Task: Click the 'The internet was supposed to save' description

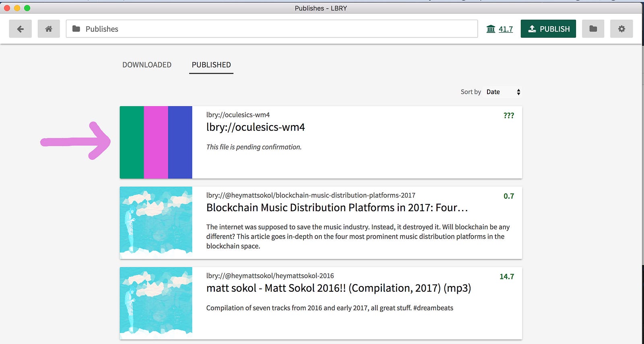Action: point(358,237)
